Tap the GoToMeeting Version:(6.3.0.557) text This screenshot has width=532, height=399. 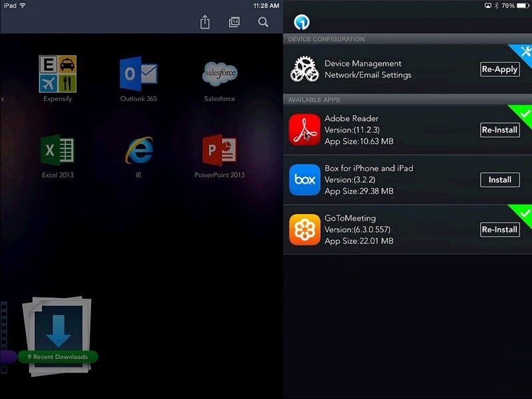tap(358, 229)
